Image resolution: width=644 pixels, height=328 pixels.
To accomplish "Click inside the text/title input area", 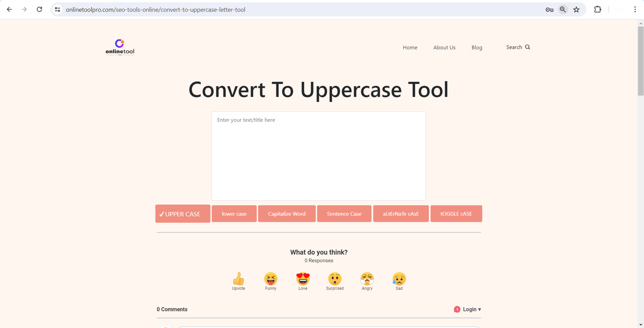I will pyautogui.click(x=318, y=156).
